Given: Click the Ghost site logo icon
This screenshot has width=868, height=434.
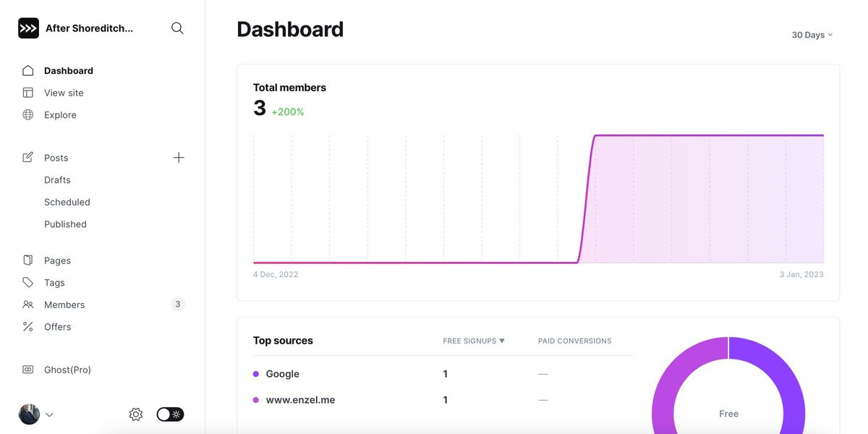Looking at the screenshot, I should pyautogui.click(x=28, y=28).
